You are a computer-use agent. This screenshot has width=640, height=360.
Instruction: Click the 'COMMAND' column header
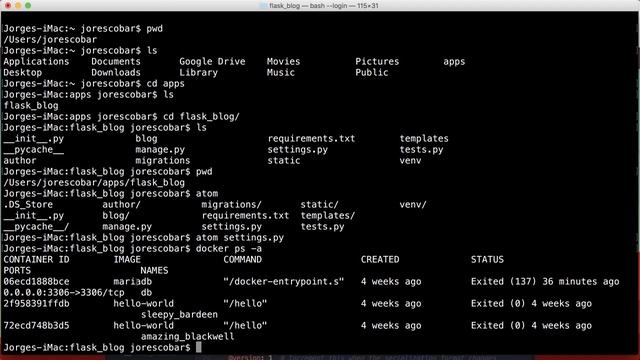(x=242, y=260)
